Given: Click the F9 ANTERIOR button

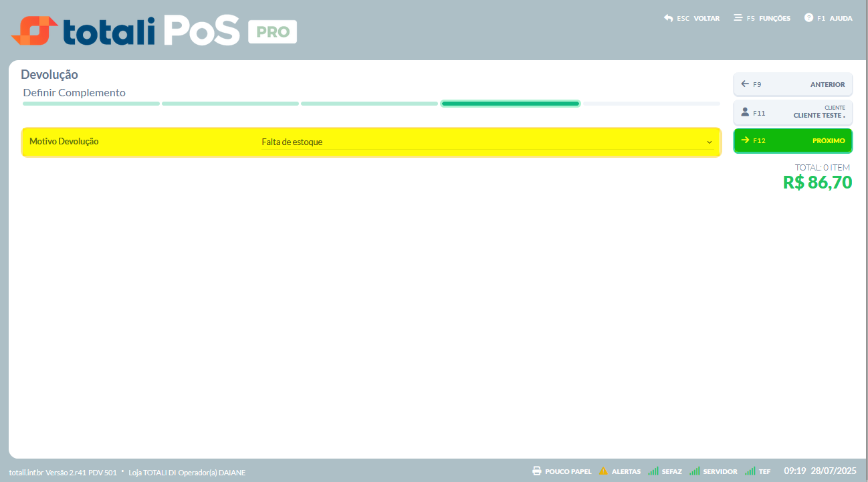Looking at the screenshot, I should [x=793, y=84].
